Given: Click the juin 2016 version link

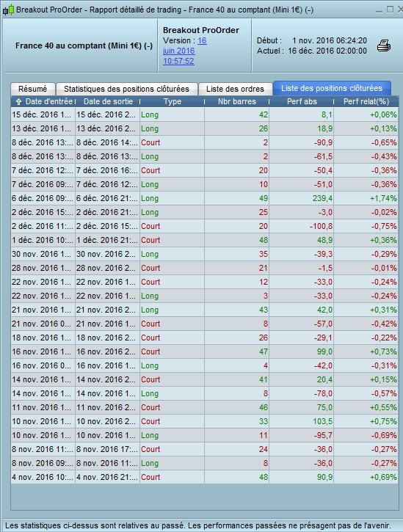Looking at the screenshot, I should (x=178, y=51).
